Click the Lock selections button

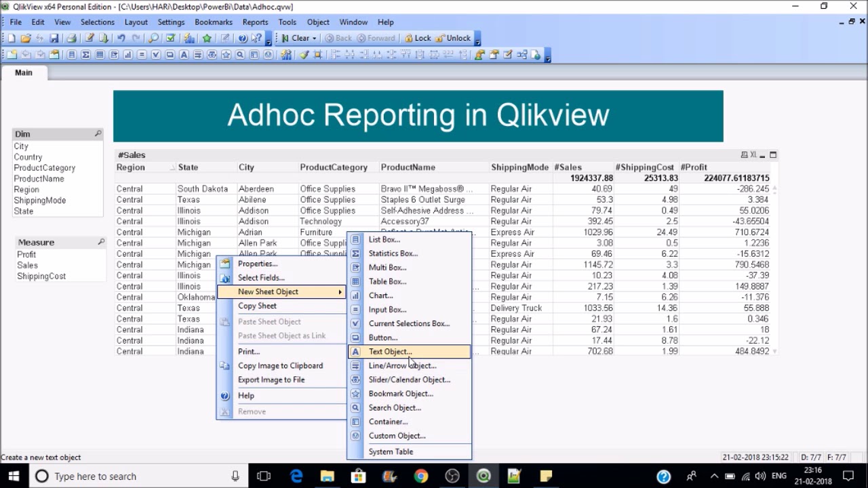pos(417,39)
